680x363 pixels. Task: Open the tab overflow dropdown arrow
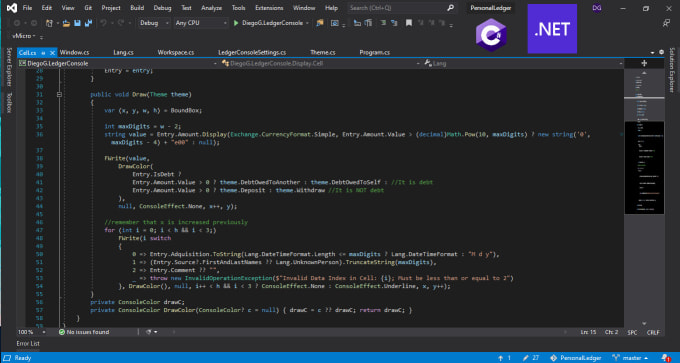click(x=652, y=52)
